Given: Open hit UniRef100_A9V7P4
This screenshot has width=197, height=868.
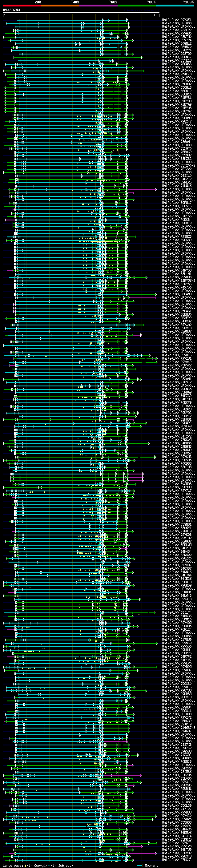Looking at the screenshot, I should [x=177, y=40].
